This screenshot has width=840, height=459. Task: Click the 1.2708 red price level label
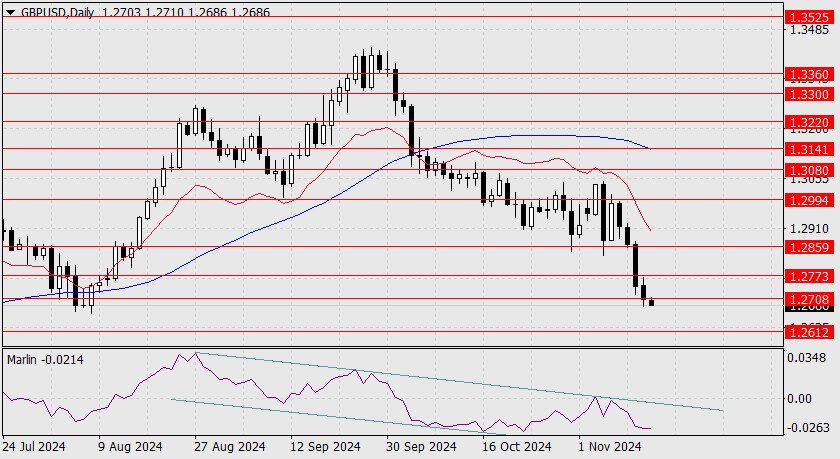point(809,298)
